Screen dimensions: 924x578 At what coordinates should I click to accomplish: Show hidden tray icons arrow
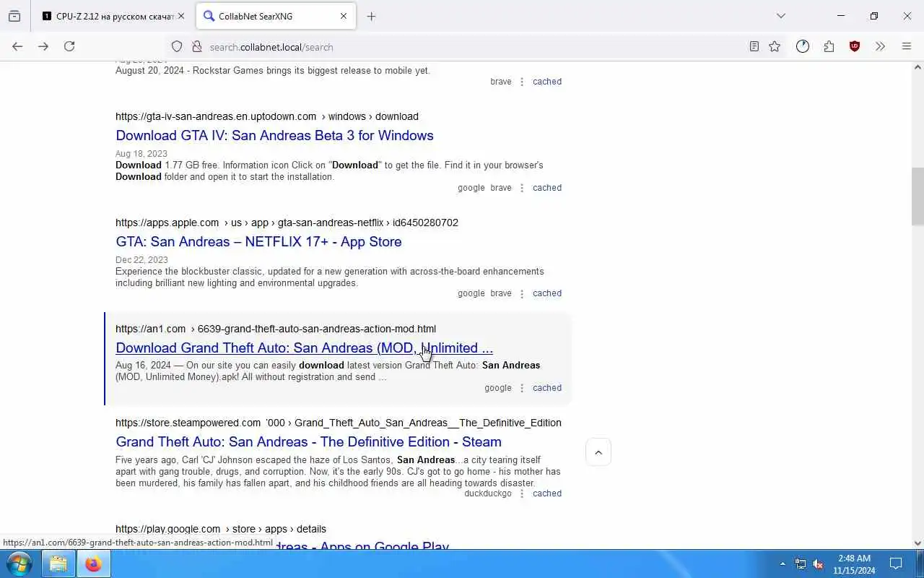pos(783,564)
